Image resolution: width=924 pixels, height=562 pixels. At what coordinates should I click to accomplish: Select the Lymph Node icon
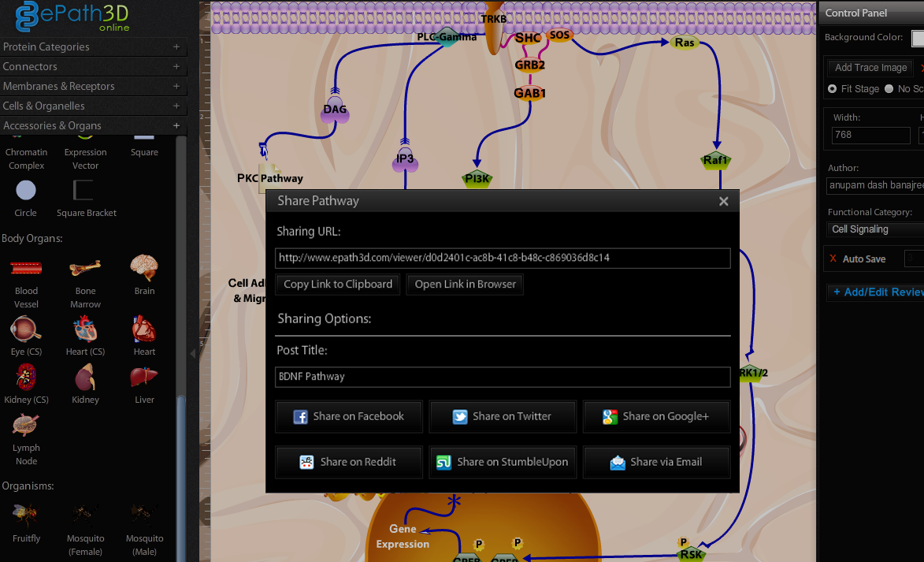(x=26, y=425)
